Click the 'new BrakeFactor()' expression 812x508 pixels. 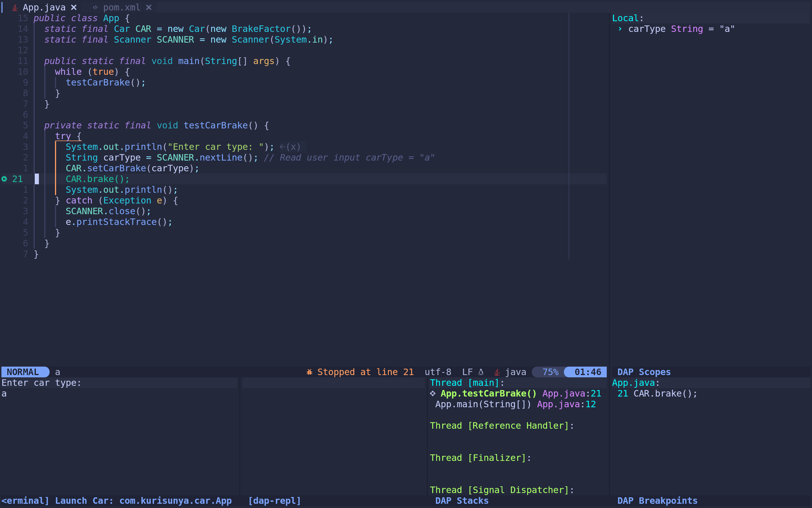tap(256, 29)
